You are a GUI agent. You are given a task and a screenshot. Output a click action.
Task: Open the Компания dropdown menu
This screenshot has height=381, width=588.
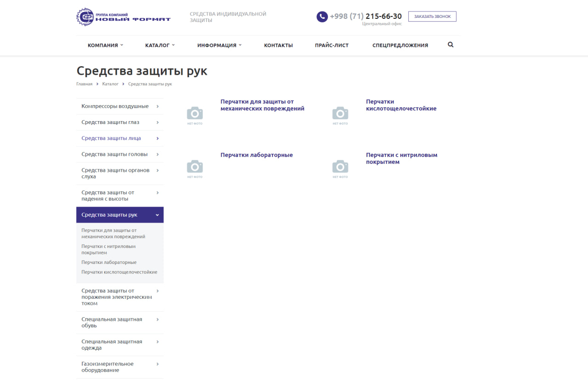(106, 45)
